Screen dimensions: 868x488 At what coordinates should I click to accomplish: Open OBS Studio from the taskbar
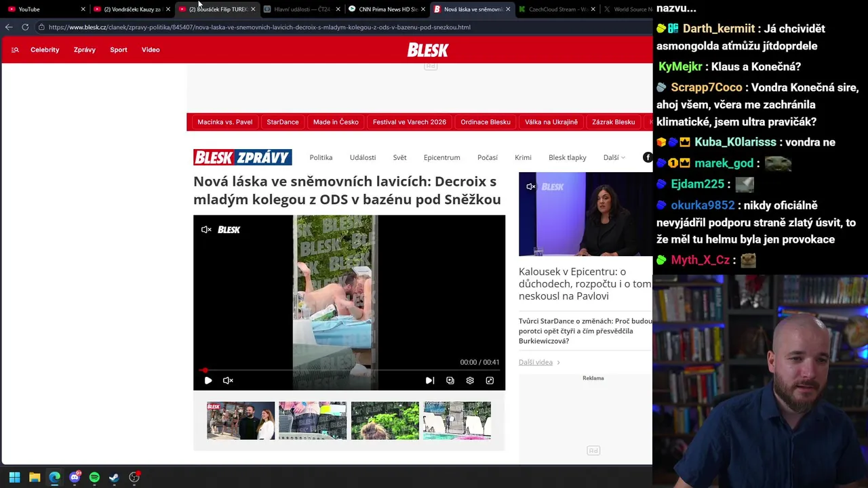point(134,477)
